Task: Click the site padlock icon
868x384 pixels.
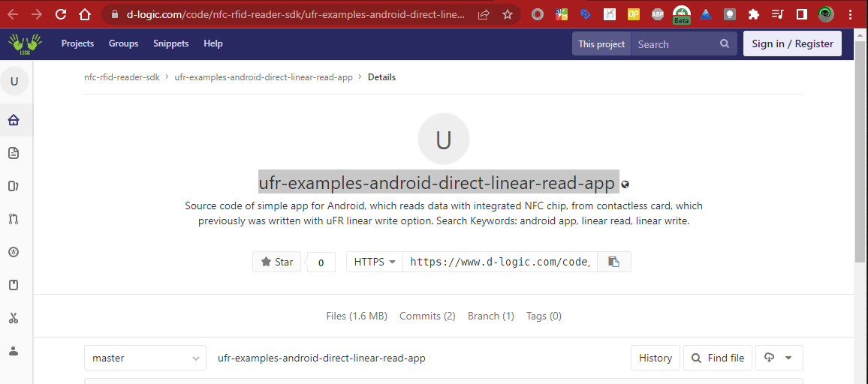Action: (x=115, y=14)
